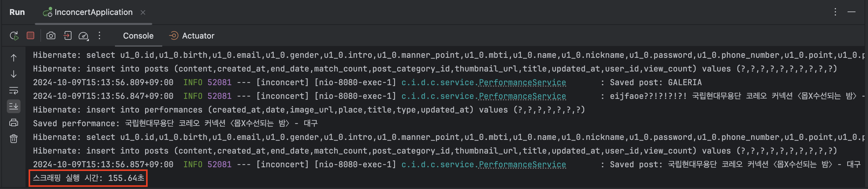Image resolution: width=868 pixels, height=189 pixels.
Task: Switch to the Console tab
Action: [138, 36]
